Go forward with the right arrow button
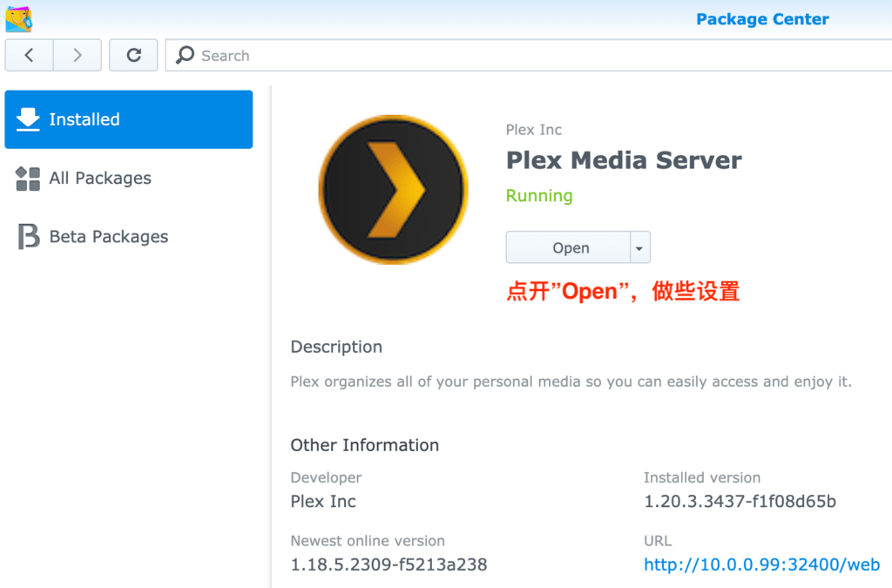892x588 pixels. tap(78, 55)
